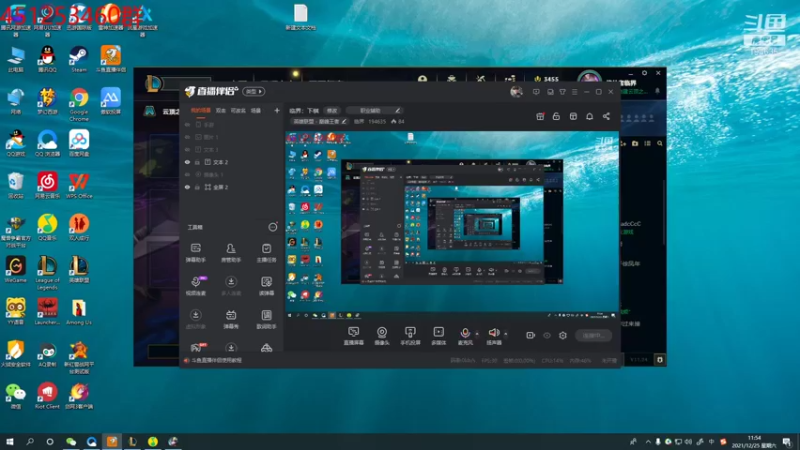Viewport: 800px width, 450px height.
Task: Edit the 英雄联盟 category label
Action: tap(319, 121)
